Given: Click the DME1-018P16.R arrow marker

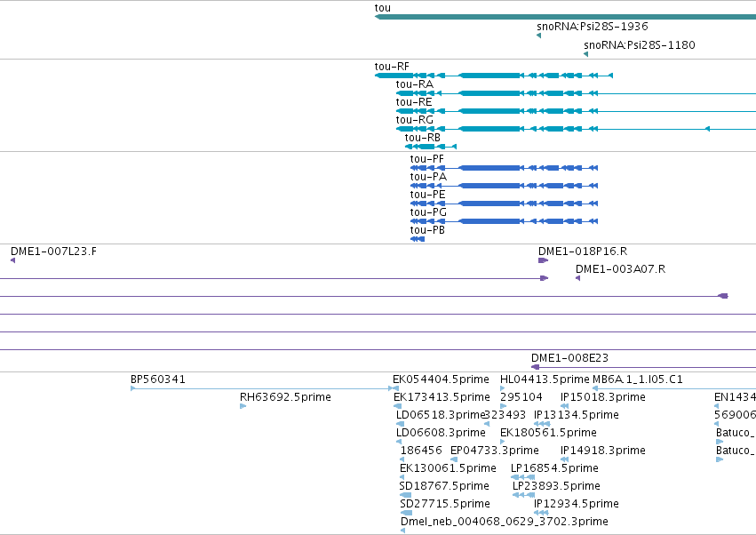Looking at the screenshot, I should (x=543, y=260).
